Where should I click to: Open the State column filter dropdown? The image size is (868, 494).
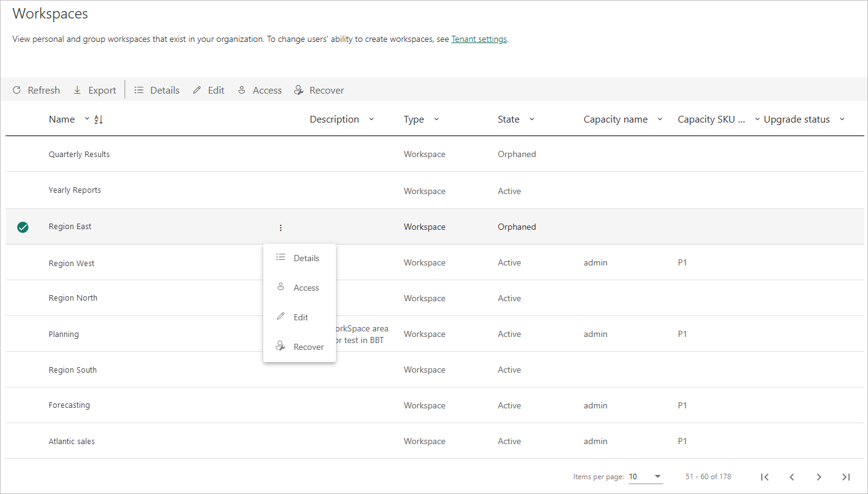click(531, 119)
